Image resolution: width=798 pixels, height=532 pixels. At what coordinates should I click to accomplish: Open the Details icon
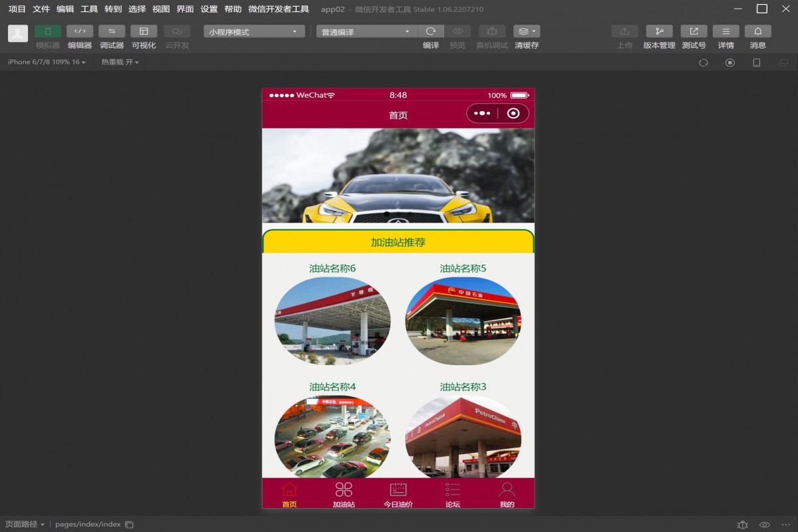pyautogui.click(x=726, y=31)
